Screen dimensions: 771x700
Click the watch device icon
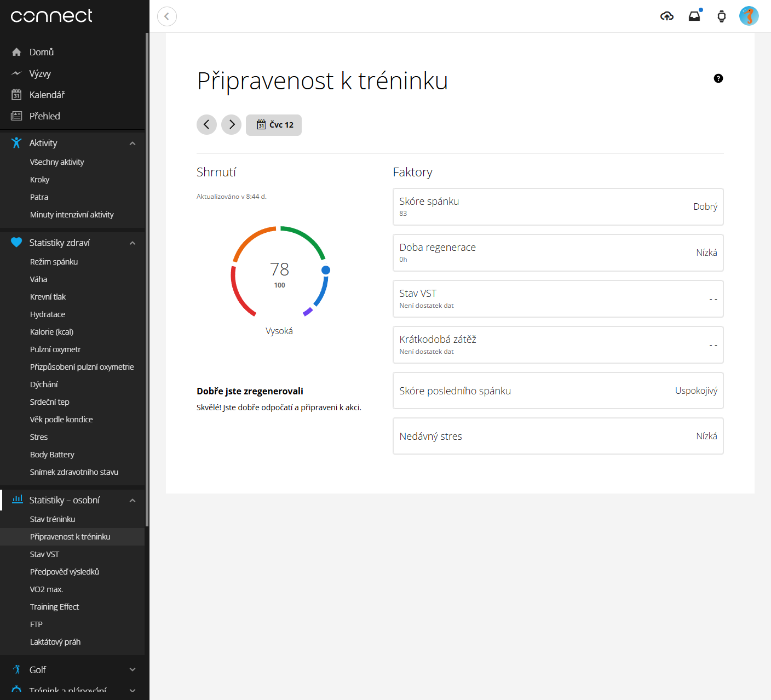coord(722,16)
